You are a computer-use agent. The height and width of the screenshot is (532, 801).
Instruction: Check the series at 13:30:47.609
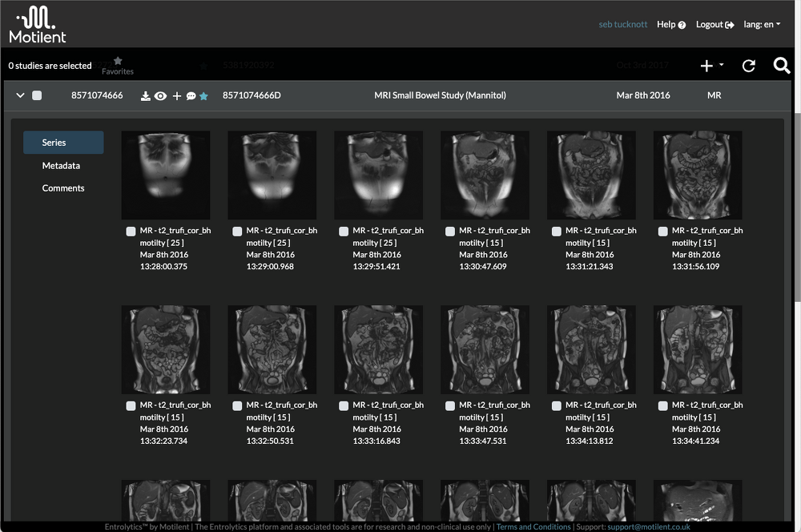click(450, 232)
